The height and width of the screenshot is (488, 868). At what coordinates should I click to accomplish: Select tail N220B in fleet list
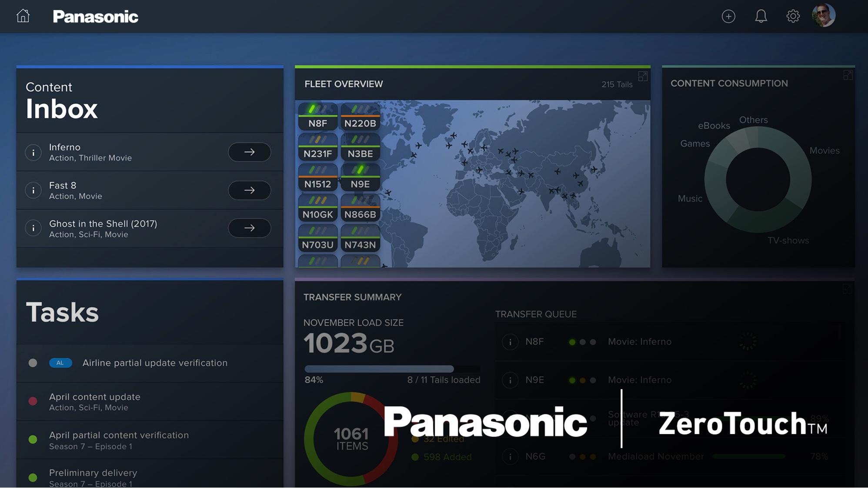pyautogui.click(x=360, y=117)
